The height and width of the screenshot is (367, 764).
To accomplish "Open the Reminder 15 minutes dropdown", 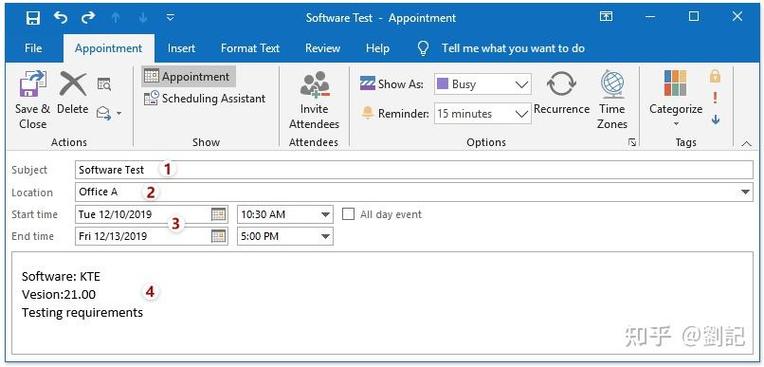I will [482, 114].
